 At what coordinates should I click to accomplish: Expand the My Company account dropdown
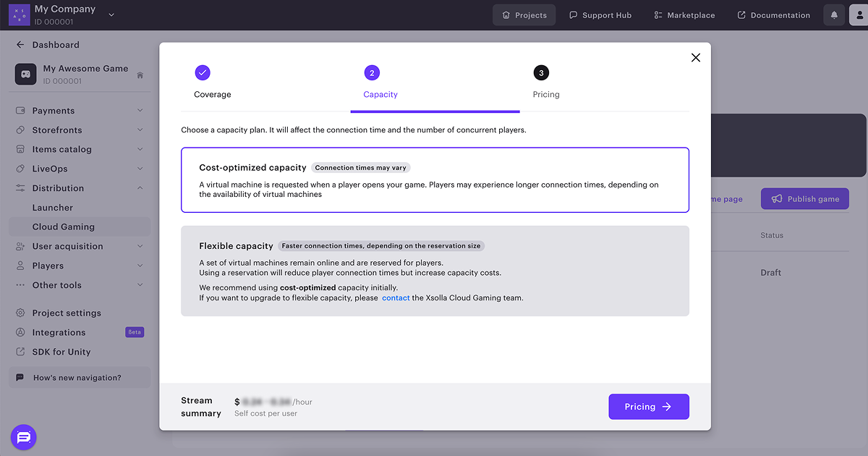[111, 14]
